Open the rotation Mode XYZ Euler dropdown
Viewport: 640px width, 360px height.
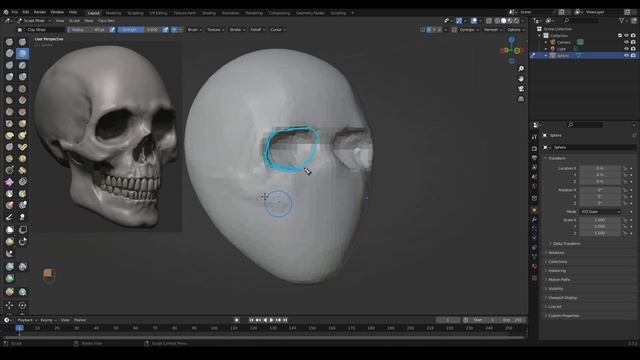pos(600,212)
